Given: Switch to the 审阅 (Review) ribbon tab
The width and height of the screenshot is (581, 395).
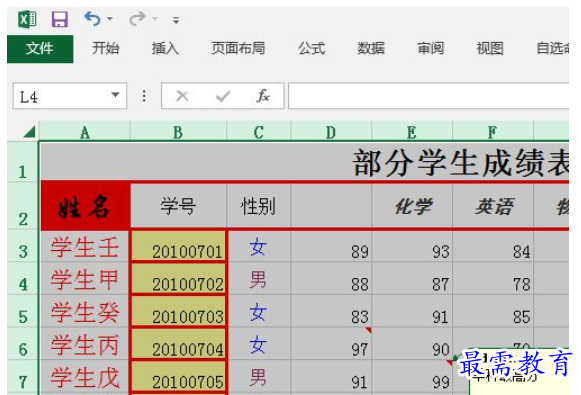Looking at the screenshot, I should click(431, 49).
